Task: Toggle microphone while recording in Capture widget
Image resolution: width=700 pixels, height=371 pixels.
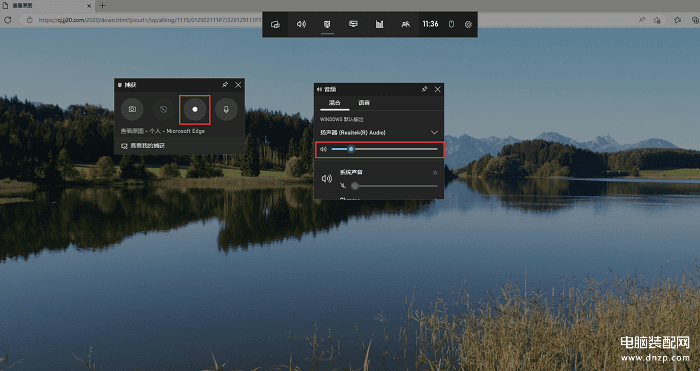Action: (x=226, y=109)
